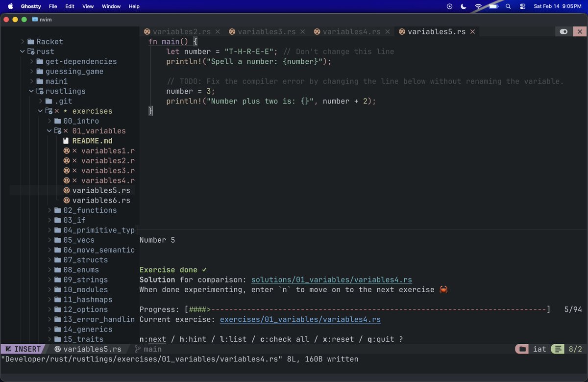Close the variables5.rs tab

tap(472, 31)
